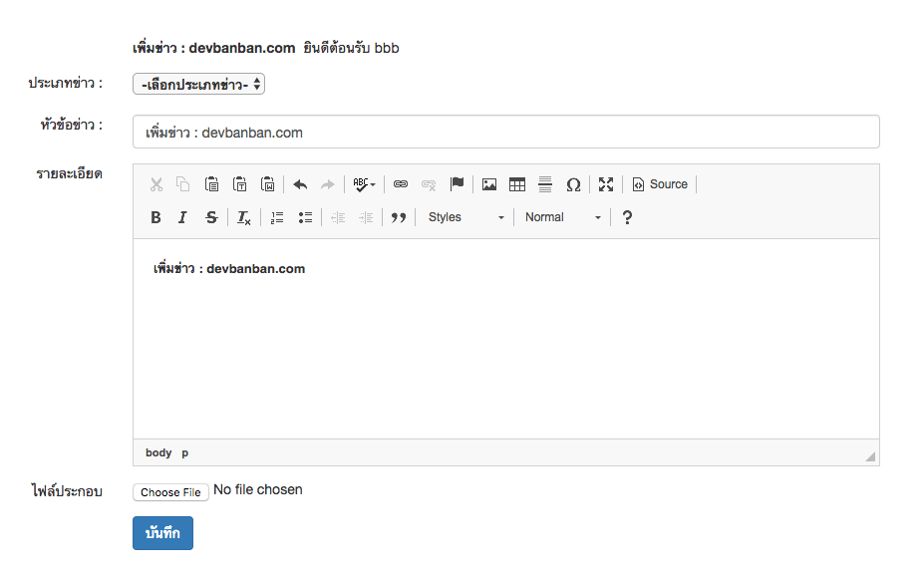
Task: Insert a numbered list
Action: [277, 217]
